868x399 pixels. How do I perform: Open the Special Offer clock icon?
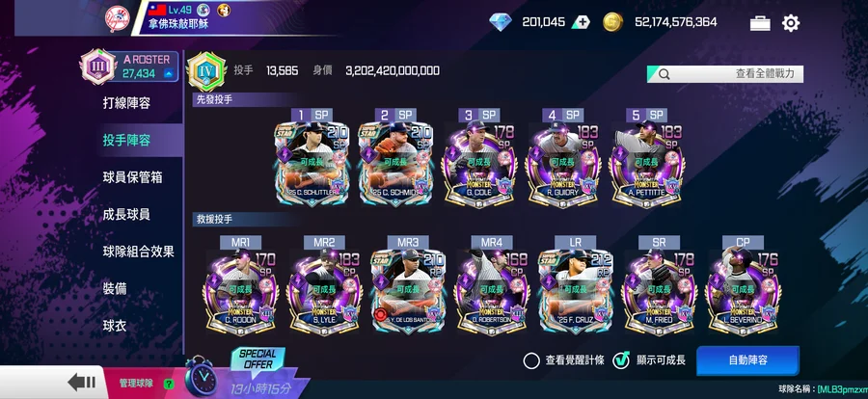click(x=201, y=375)
